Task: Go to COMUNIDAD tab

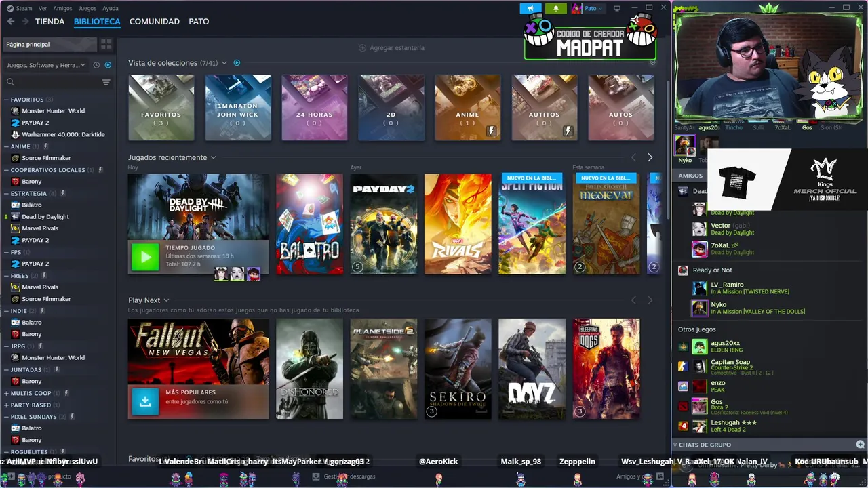Action: (x=155, y=22)
